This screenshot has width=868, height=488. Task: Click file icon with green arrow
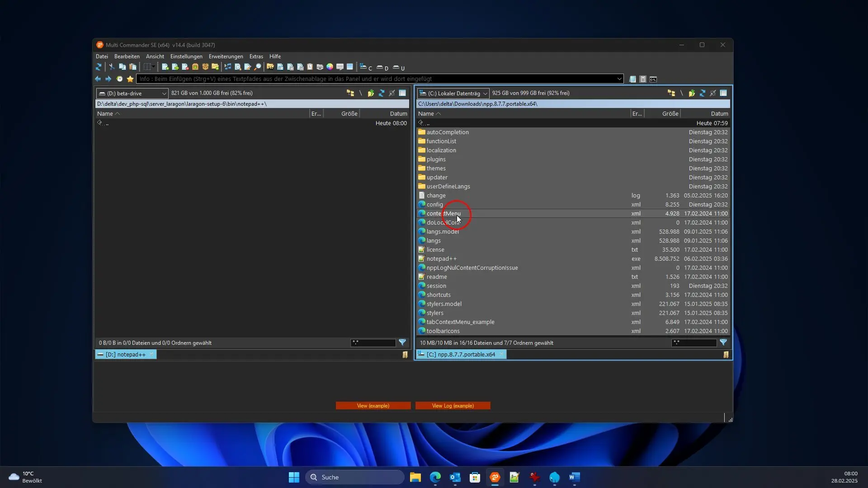[x=175, y=67]
